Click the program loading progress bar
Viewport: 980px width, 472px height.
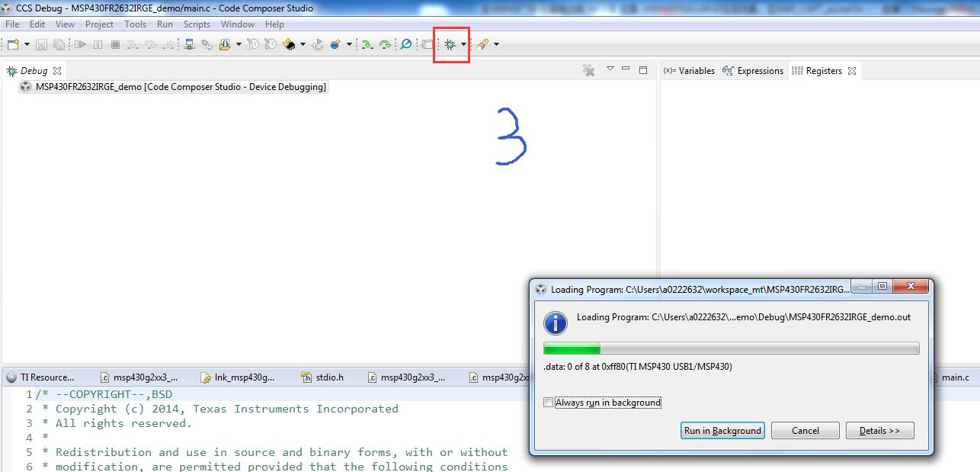732,348
